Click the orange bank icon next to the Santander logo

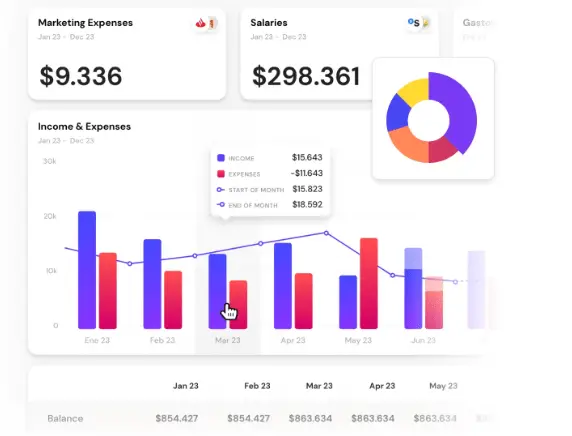click(x=213, y=24)
